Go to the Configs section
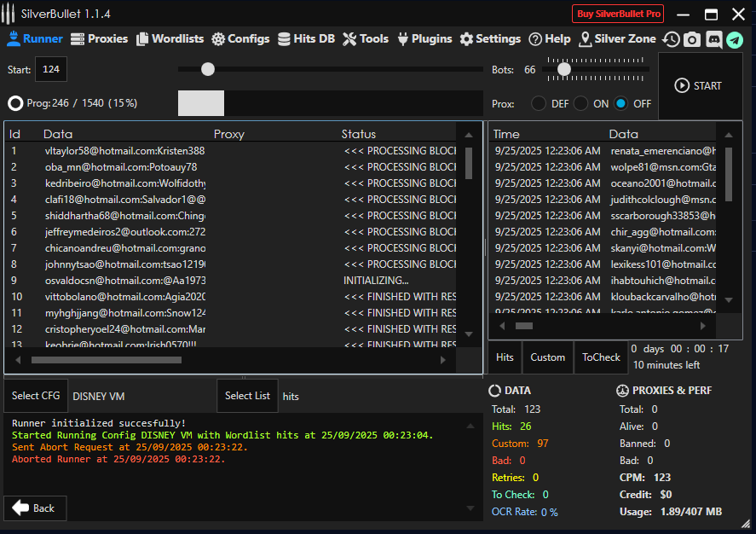This screenshot has width=756, height=534. tap(240, 39)
